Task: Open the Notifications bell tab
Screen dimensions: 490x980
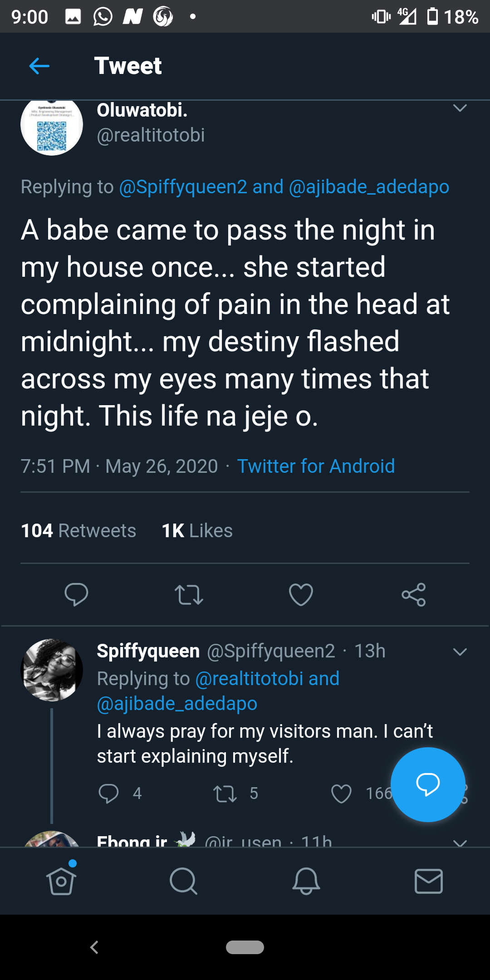Action: pyautogui.click(x=306, y=881)
